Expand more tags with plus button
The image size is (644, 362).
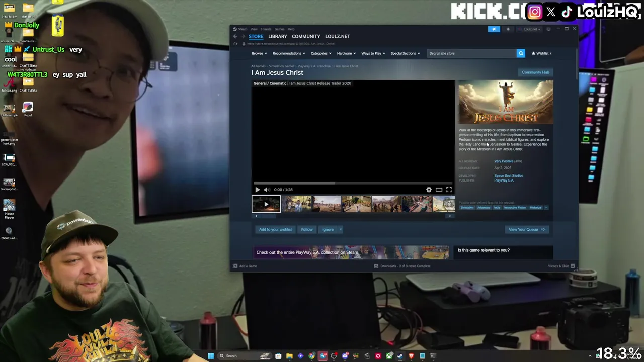click(546, 207)
